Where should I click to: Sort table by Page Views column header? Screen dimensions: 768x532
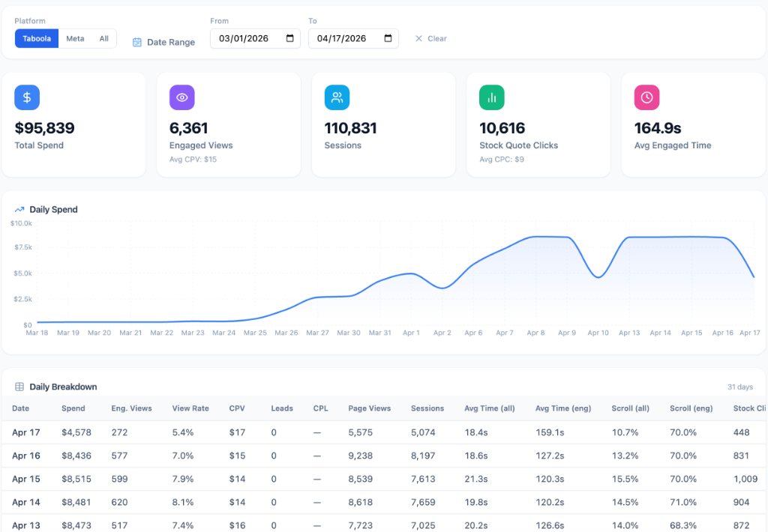(369, 408)
